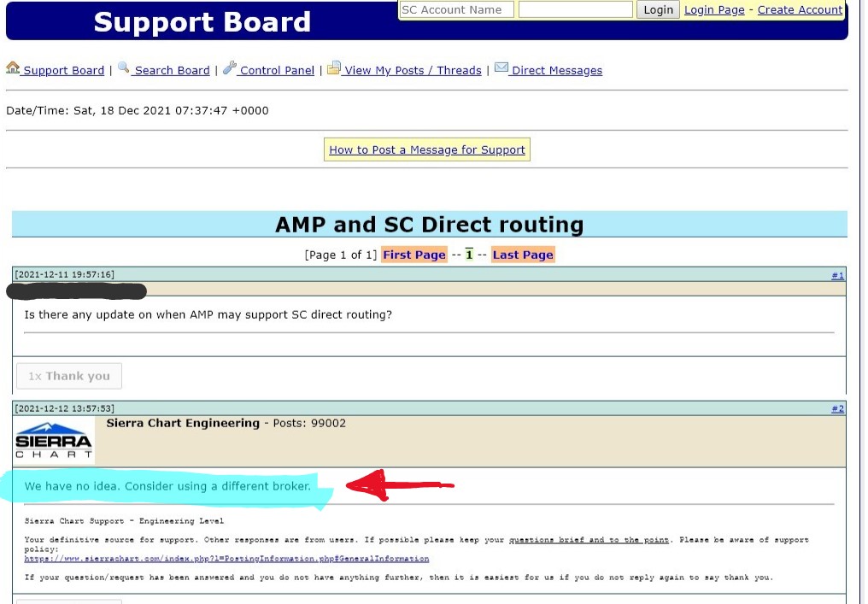Viewport: 868px width, 604px height.
Task: Click the Sierra Chart Engineering username
Action: 183,423
